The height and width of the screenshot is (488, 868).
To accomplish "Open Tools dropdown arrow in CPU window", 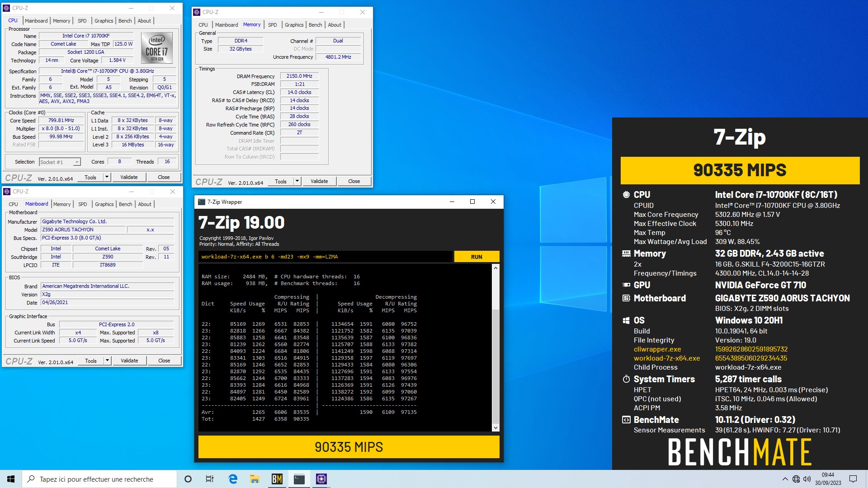I will click(107, 177).
